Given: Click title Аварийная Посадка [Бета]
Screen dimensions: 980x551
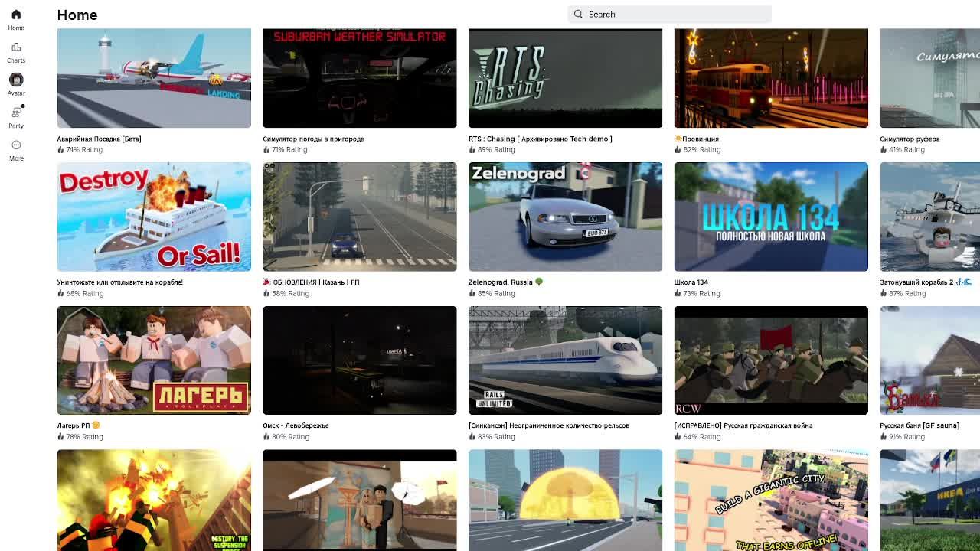Looking at the screenshot, I should [99, 139].
